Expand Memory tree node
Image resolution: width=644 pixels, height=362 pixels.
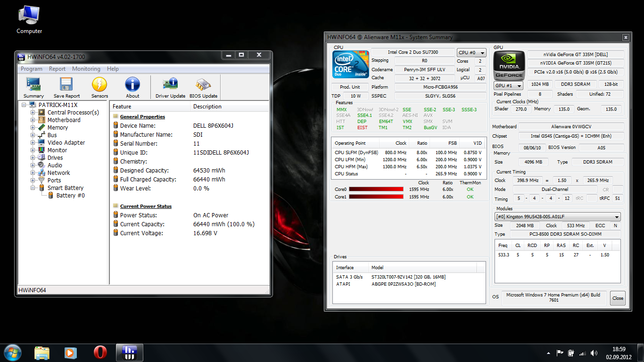click(33, 128)
